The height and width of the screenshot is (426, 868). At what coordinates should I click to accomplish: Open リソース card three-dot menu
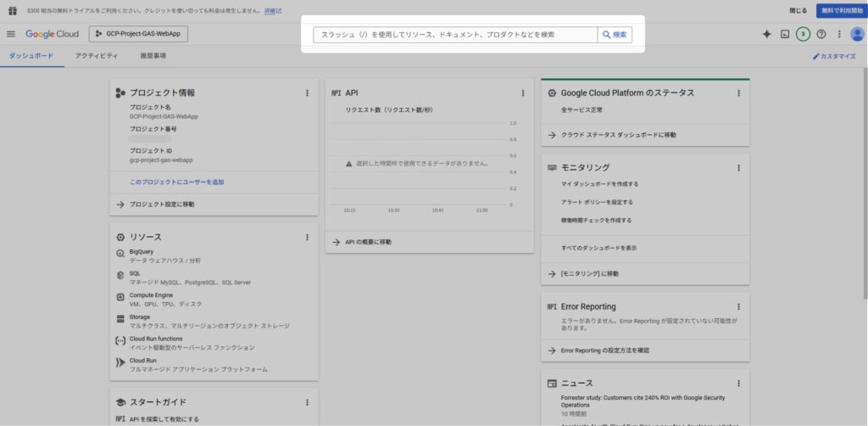[307, 237]
